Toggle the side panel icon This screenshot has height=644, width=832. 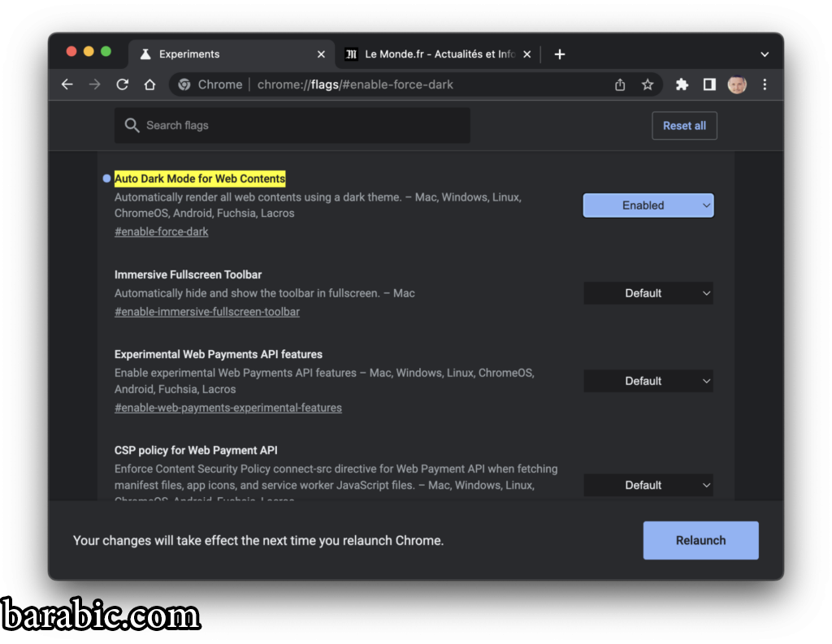click(x=709, y=84)
